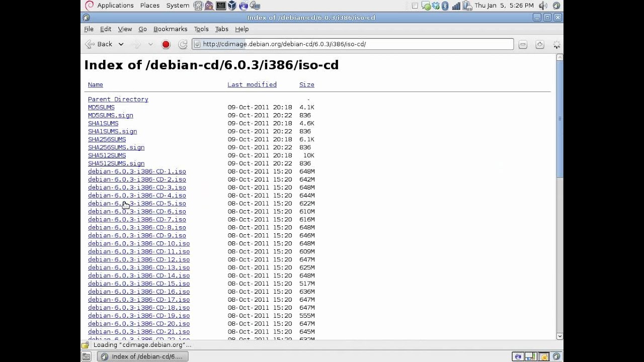Viewport: 644px width, 362px height.
Task: Click the zoom out icon beside address bar
Action: coord(523,44)
